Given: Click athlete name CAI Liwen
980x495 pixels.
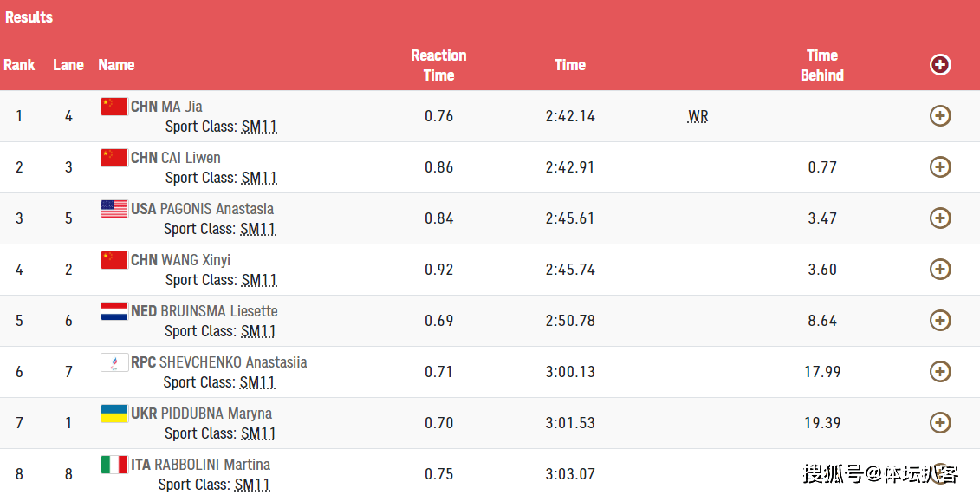Looking at the screenshot, I should (x=191, y=158).
